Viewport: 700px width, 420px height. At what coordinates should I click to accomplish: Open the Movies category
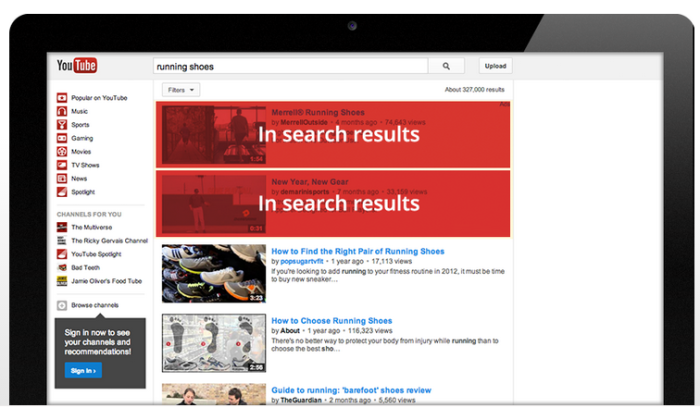(x=81, y=151)
